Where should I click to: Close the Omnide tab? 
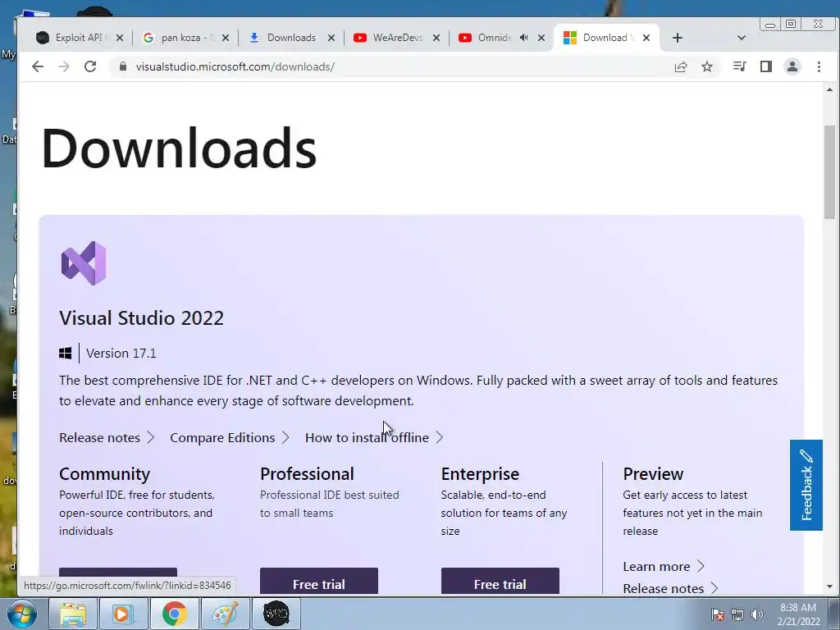[541, 38]
